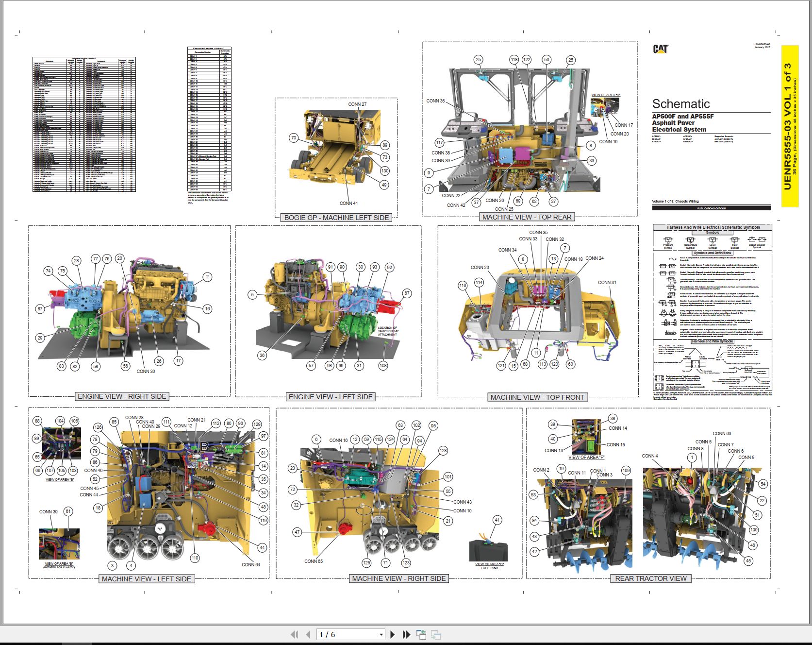
Task: Click ENGINE VIEW - RIGHT SIDE caption
Action: [122, 396]
